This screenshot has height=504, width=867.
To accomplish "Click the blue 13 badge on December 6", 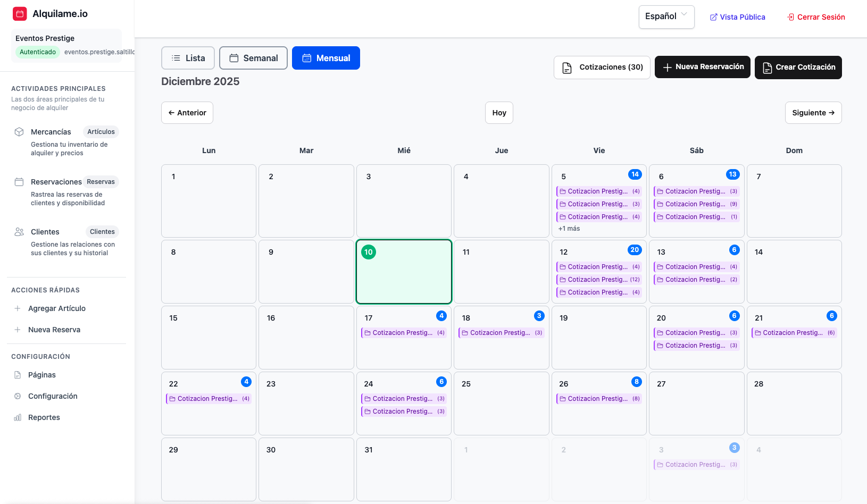I will click(x=732, y=174).
